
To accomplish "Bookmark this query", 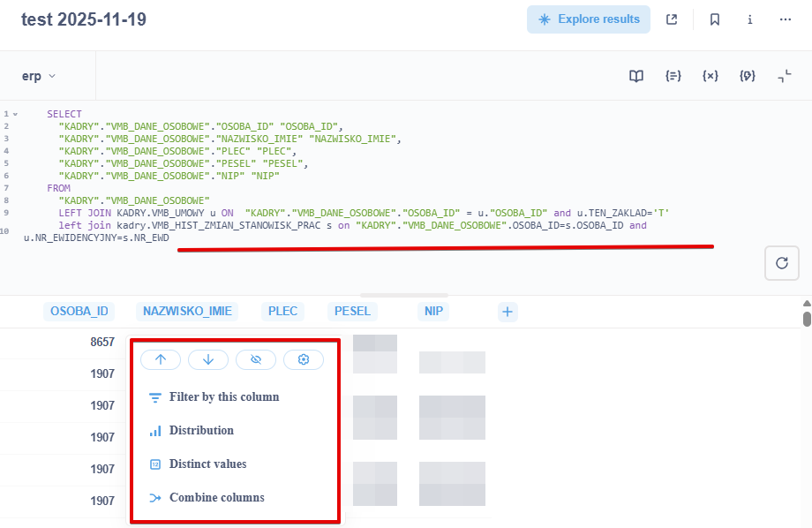I will (715, 19).
